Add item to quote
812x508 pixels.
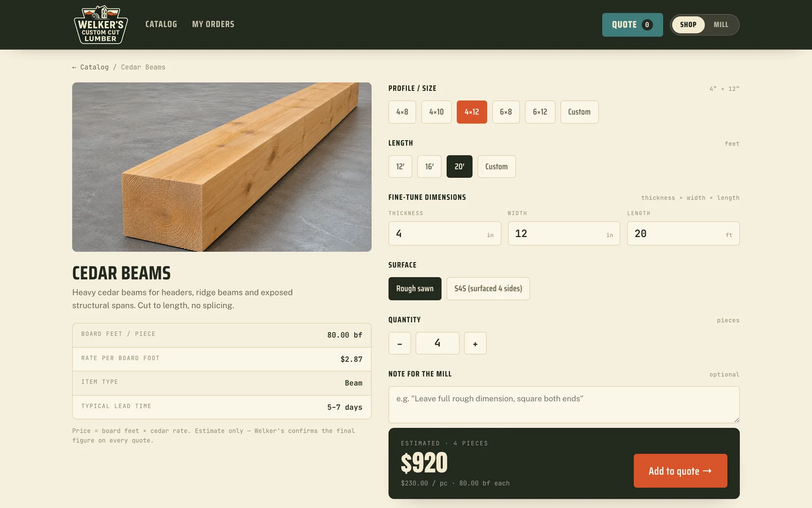pyautogui.click(x=681, y=471)
